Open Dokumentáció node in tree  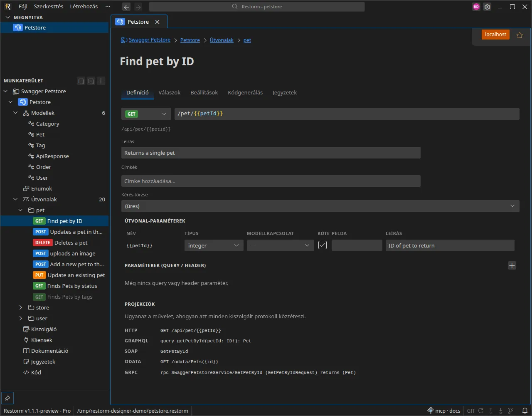[x=54, y=351]
